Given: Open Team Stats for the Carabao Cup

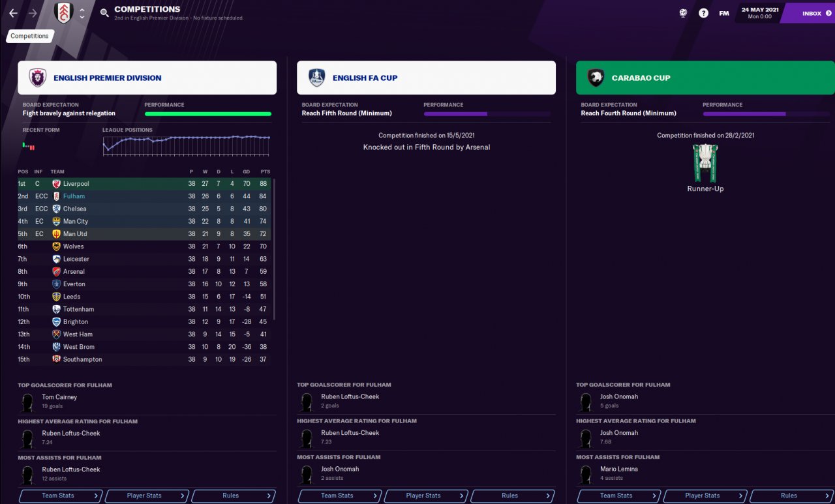Looking at the screenshot, I should 618,496.
